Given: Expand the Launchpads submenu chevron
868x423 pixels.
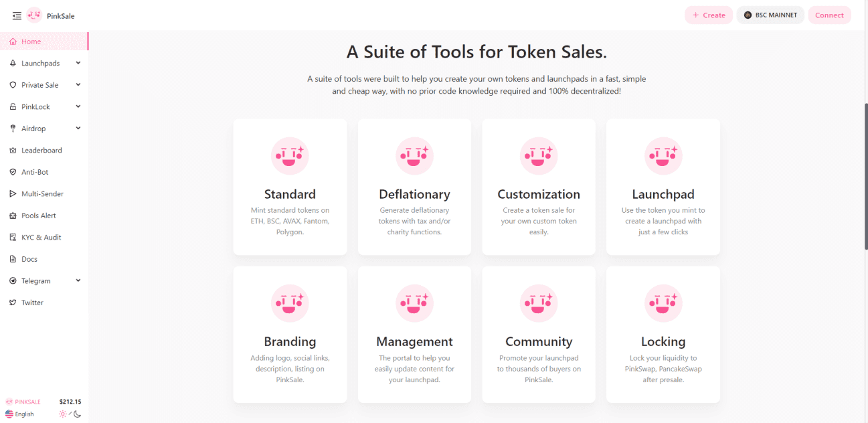Looking at the screenshot, I should (78, 63).
